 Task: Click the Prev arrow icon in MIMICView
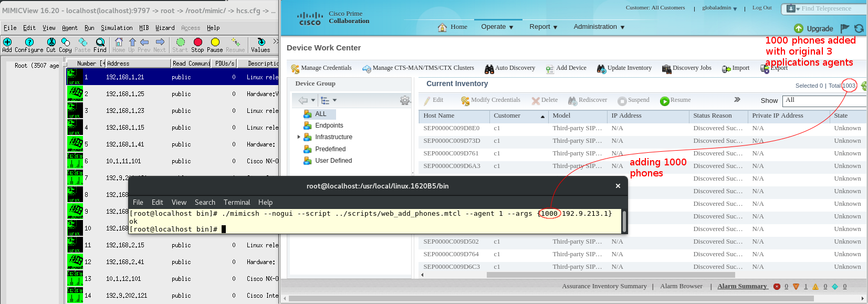click(x=144, y=42)
